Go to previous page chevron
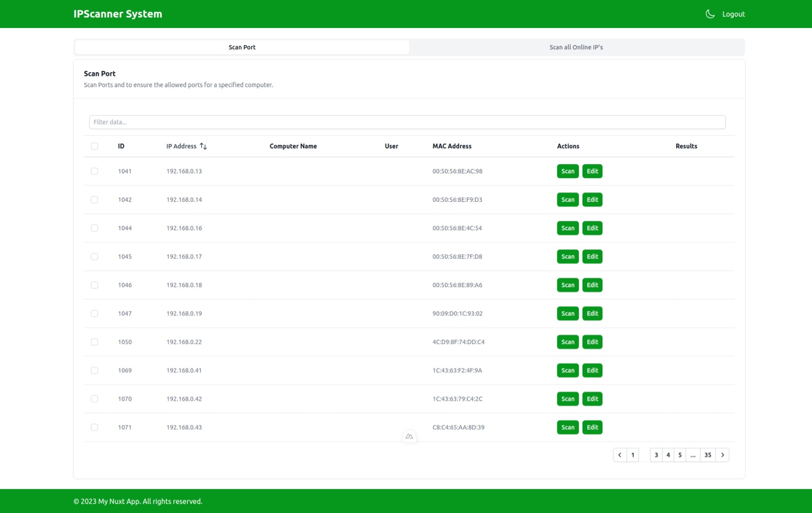 (619, 455)
